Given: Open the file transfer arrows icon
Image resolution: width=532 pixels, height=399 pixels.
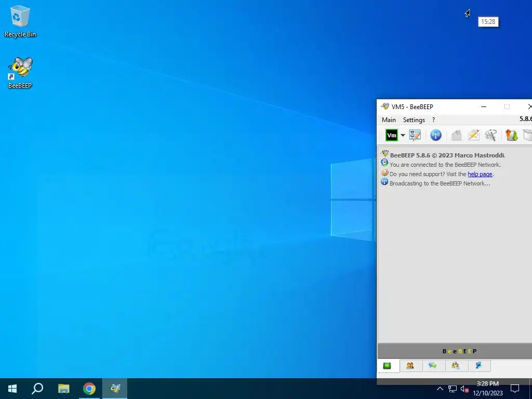Looking at the screenshot, I should click(x=511, y=135).
